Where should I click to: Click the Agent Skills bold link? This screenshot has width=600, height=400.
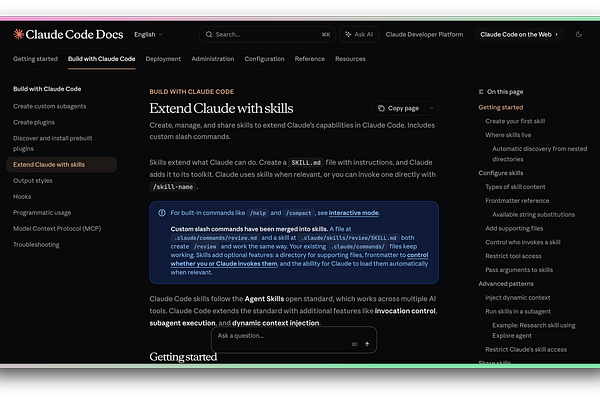click(x=264, y=299)
